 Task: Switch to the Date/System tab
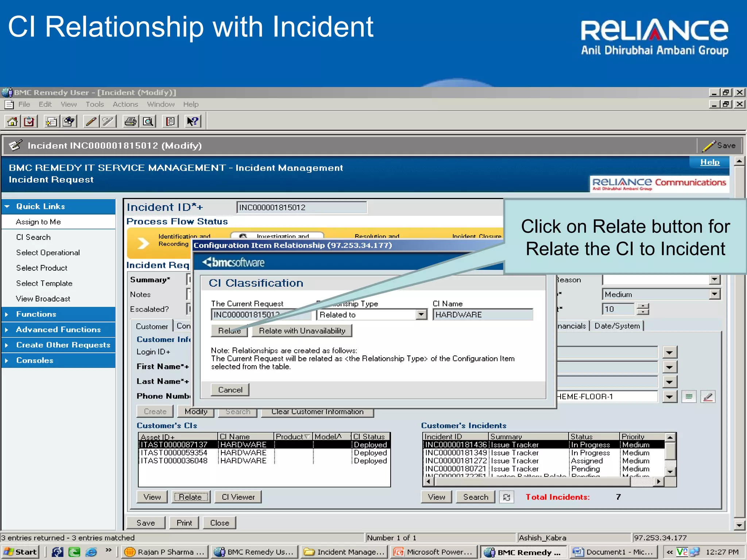click(x=617, y=326)
